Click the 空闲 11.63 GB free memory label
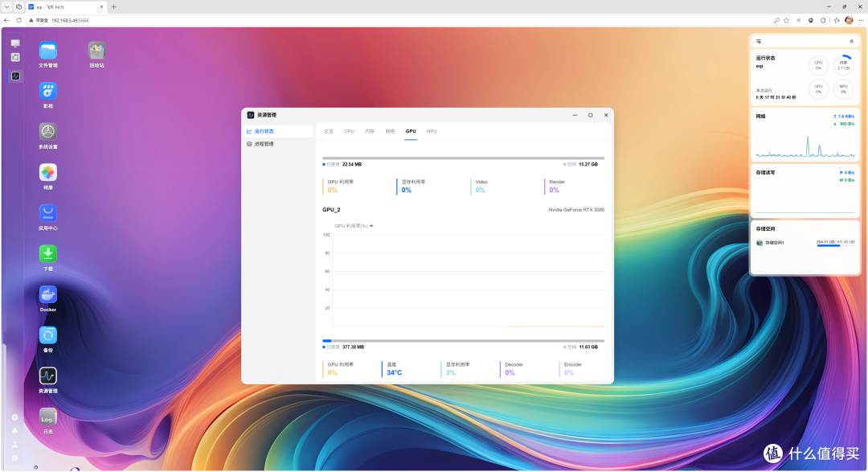 click(x=581, y=347)
